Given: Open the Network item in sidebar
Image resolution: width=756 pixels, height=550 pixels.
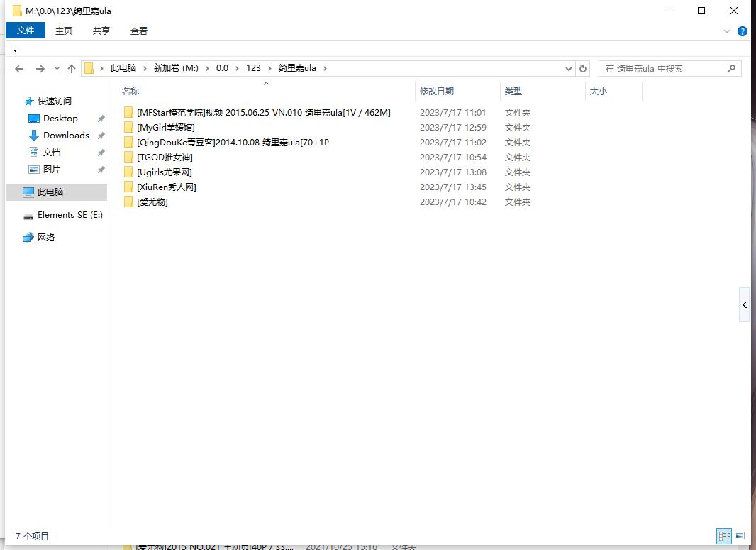Looking at the screenshot, I should (46, 238).
